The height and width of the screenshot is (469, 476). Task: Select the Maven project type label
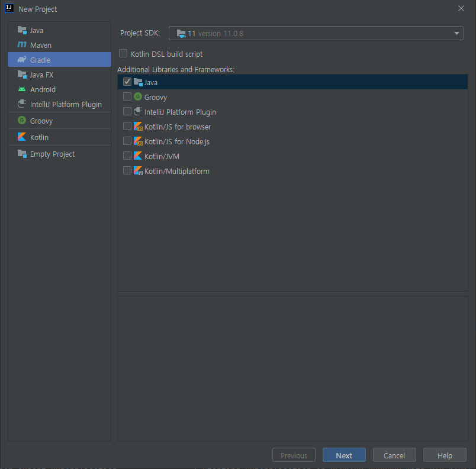click(41, 45)
